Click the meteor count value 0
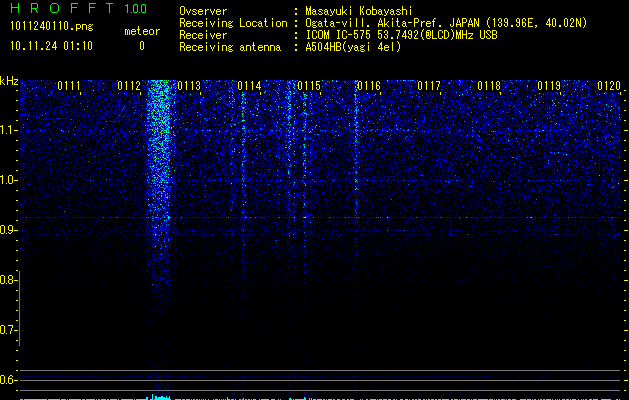Image resolution: width=629 pixels, height=400 pixels. [142, 46]
